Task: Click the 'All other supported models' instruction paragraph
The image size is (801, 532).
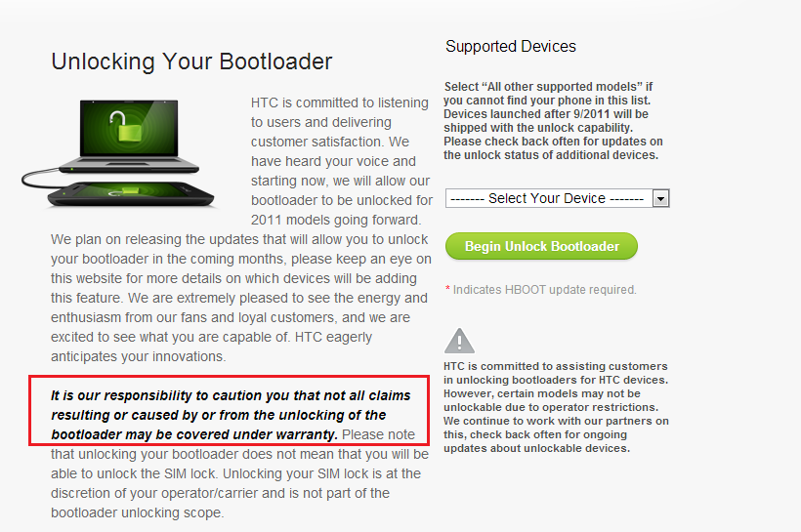Action: click(x=553, y=120)
